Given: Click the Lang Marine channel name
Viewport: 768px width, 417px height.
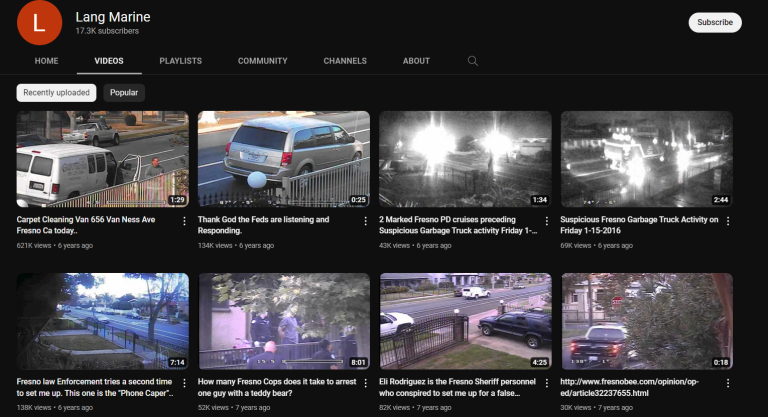Looking at the screenshot, I should coord(113,17).
